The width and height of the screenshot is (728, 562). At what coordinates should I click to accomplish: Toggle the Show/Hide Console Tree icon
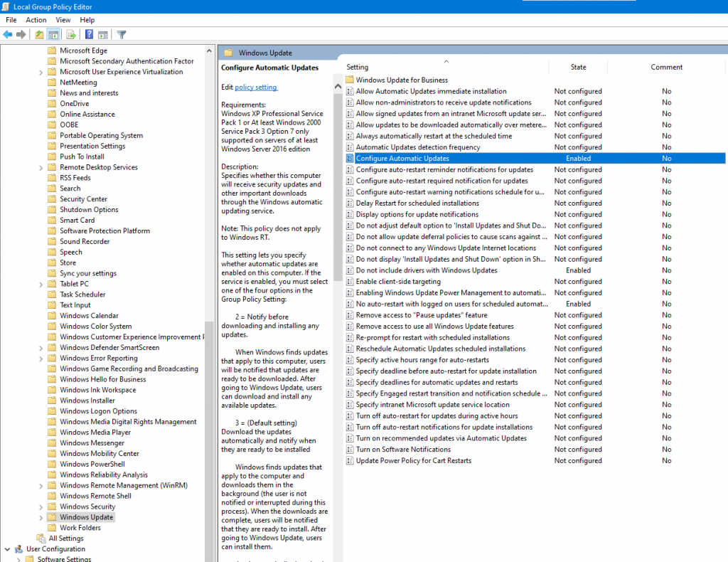(52, 33)
